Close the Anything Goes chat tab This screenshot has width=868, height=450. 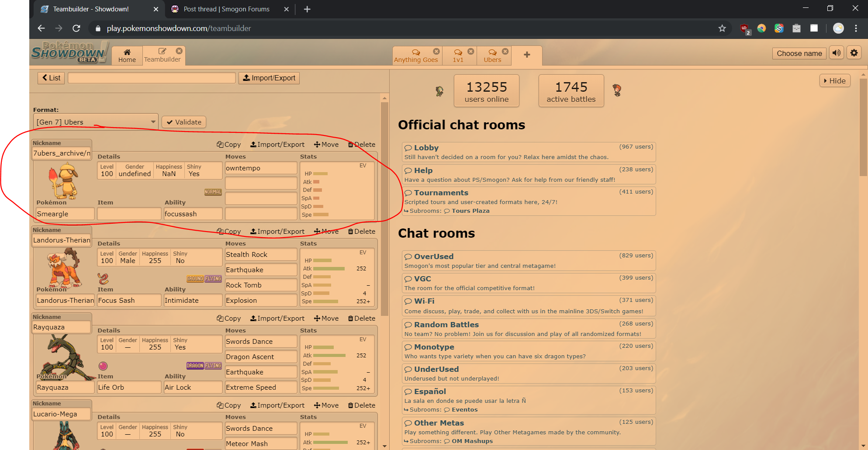pos(436,51)
